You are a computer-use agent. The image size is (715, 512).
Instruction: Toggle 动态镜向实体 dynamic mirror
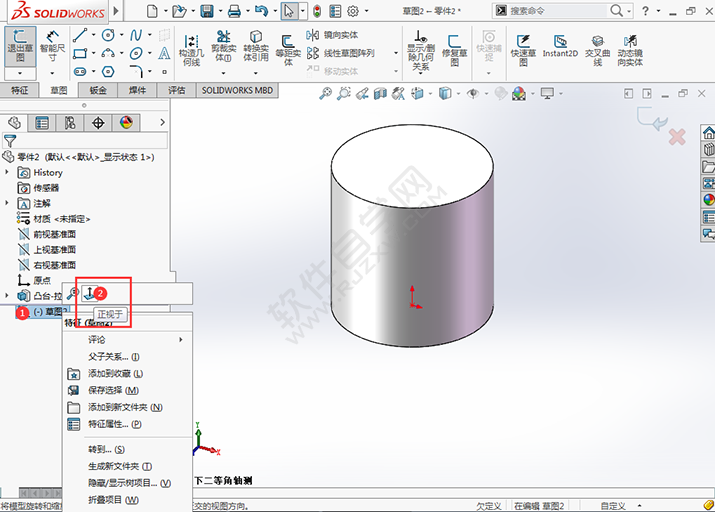point(630,47)
